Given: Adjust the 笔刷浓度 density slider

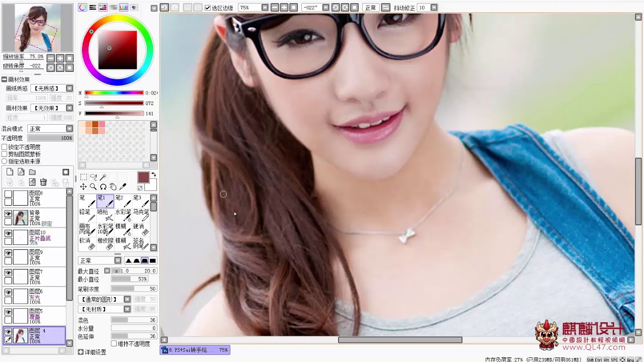Looking at the screenshot, I should pyautogui.click(x=134, y=289).
